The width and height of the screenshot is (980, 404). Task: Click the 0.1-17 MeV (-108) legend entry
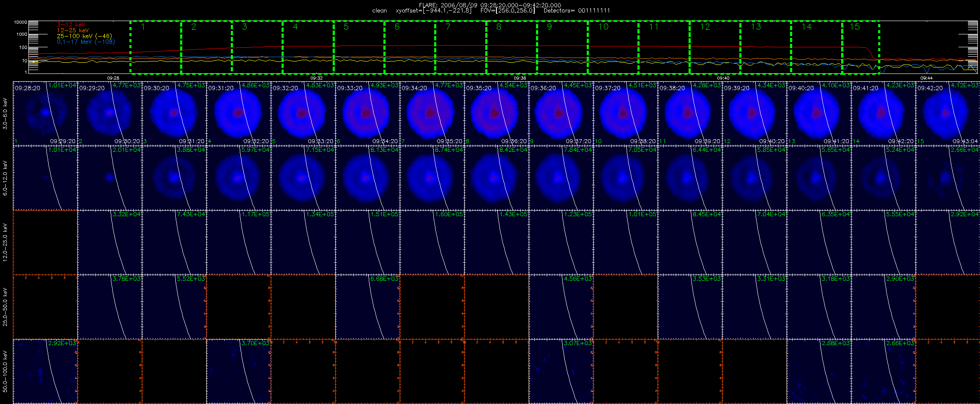click(86, 42)
